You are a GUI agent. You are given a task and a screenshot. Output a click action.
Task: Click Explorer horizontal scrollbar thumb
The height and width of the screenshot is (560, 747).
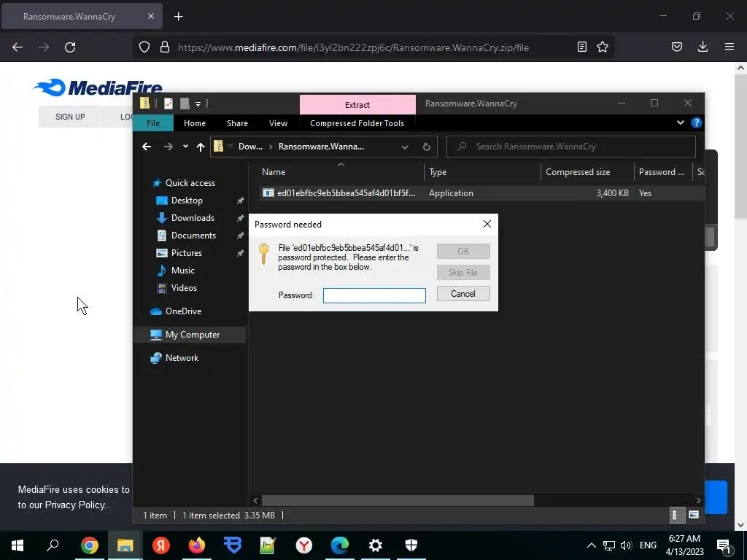pos(398,500)
